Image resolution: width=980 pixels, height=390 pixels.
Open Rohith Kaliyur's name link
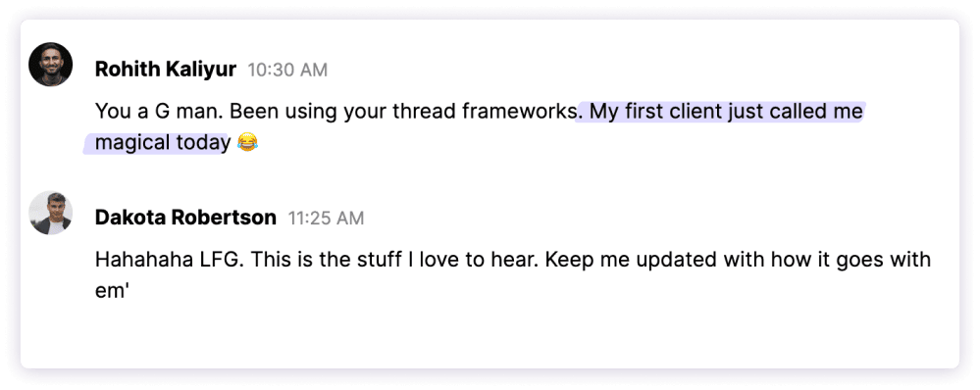tap(166, 70)
